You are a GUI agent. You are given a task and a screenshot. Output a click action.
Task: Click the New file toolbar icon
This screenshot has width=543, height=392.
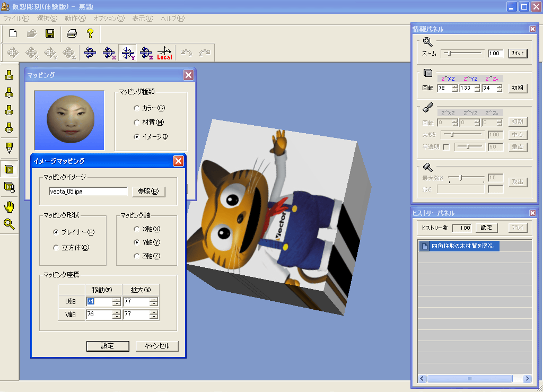(13, 33)
